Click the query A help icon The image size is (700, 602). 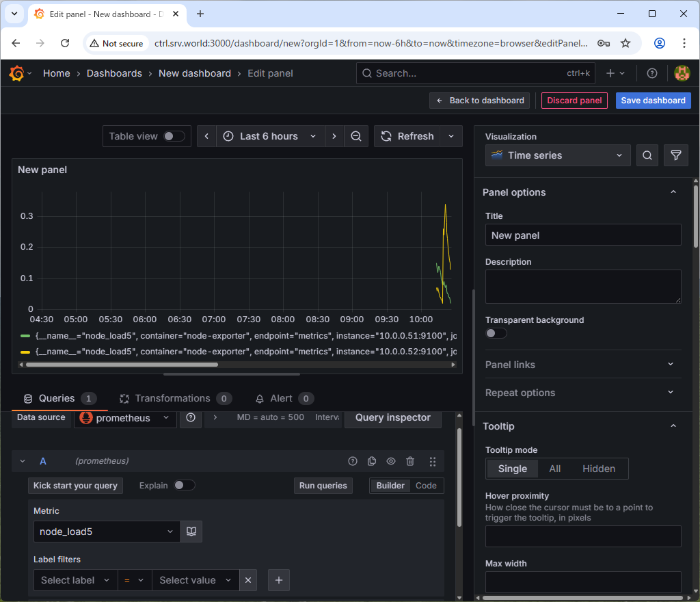(353, 462)
